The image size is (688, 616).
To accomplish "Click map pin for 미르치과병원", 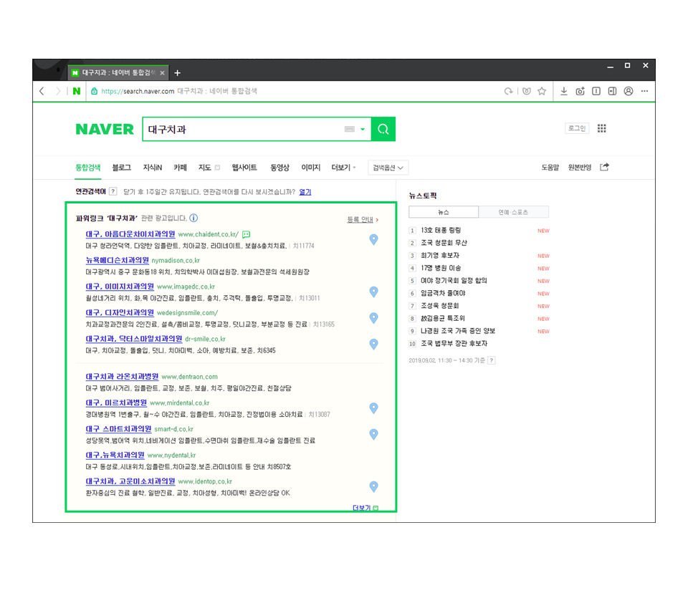I will tap(373, 408).
